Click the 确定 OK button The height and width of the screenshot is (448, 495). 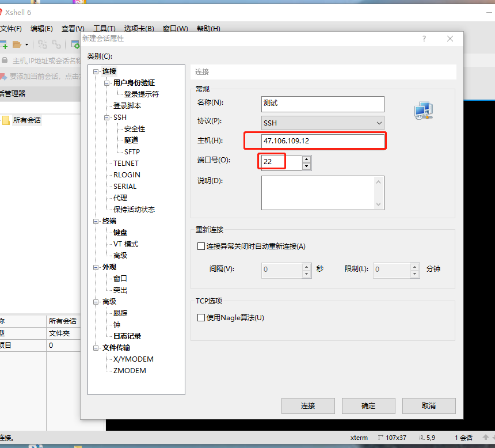(x=368, y=405)
